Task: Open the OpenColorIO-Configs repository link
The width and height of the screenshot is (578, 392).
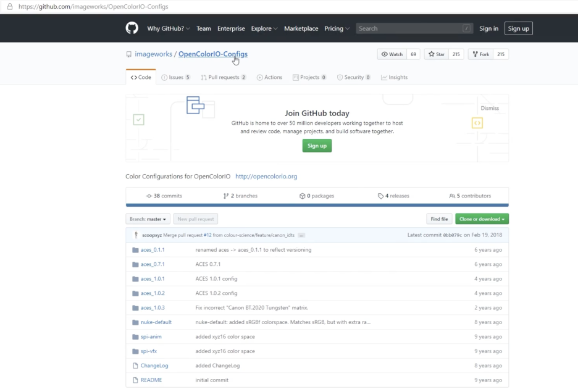Action: [213, 54]
